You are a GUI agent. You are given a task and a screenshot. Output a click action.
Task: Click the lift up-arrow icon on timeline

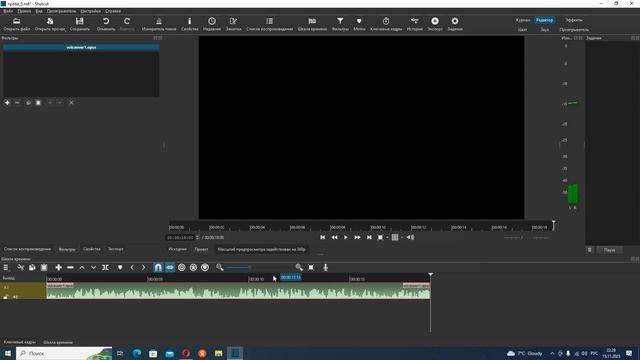click(x=82, y=267)
